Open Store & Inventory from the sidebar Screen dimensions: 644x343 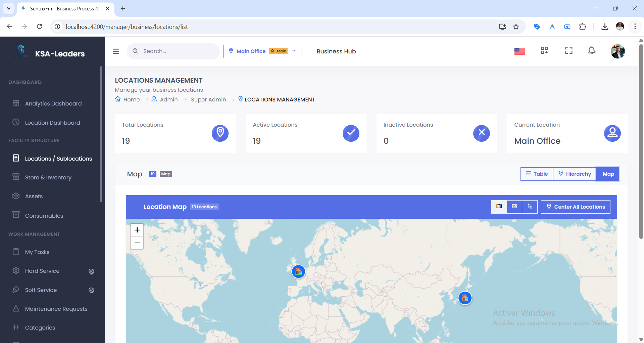click(x=48, y=177)
